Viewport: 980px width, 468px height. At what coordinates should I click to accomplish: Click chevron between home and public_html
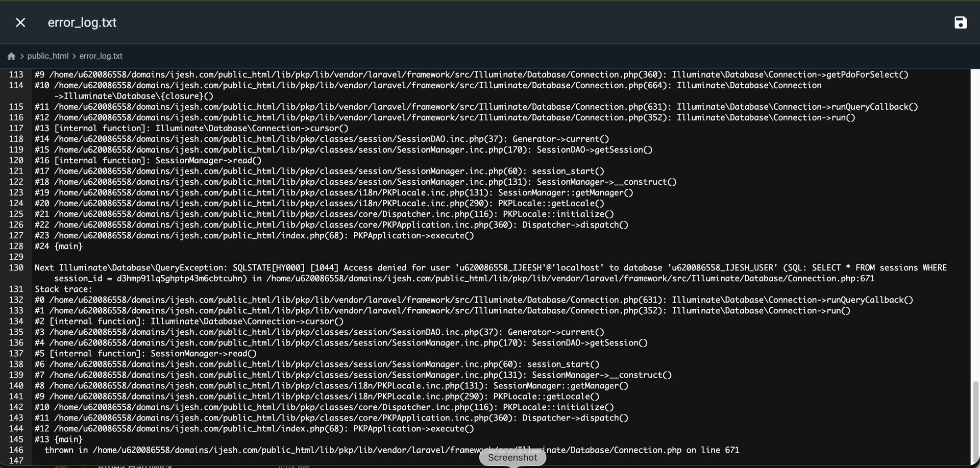tap(22, 56)
